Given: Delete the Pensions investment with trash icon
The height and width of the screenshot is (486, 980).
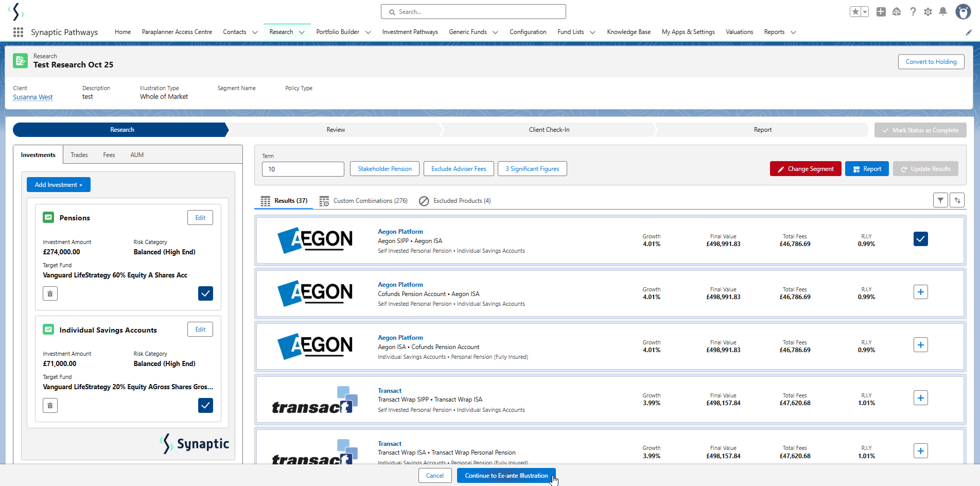Looking at the screenshot, I should click(50, 293).
